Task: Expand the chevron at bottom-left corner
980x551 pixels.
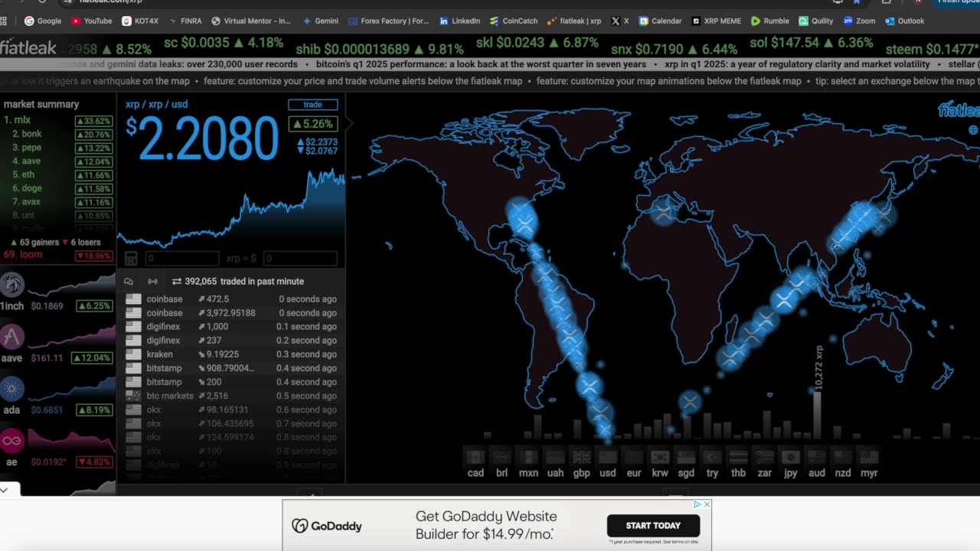Action: [x=5, y=490]
